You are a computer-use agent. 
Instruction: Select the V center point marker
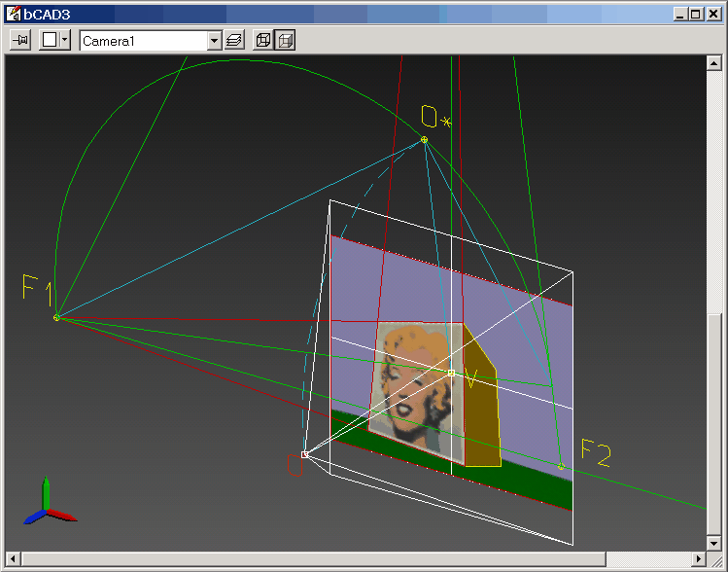coord(451,373)
